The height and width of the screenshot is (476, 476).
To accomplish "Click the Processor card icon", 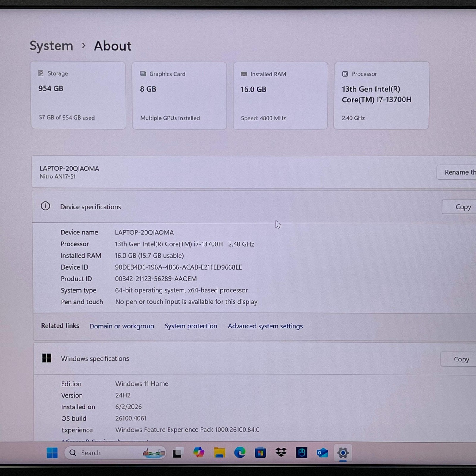I will click(x=345, y=74).
